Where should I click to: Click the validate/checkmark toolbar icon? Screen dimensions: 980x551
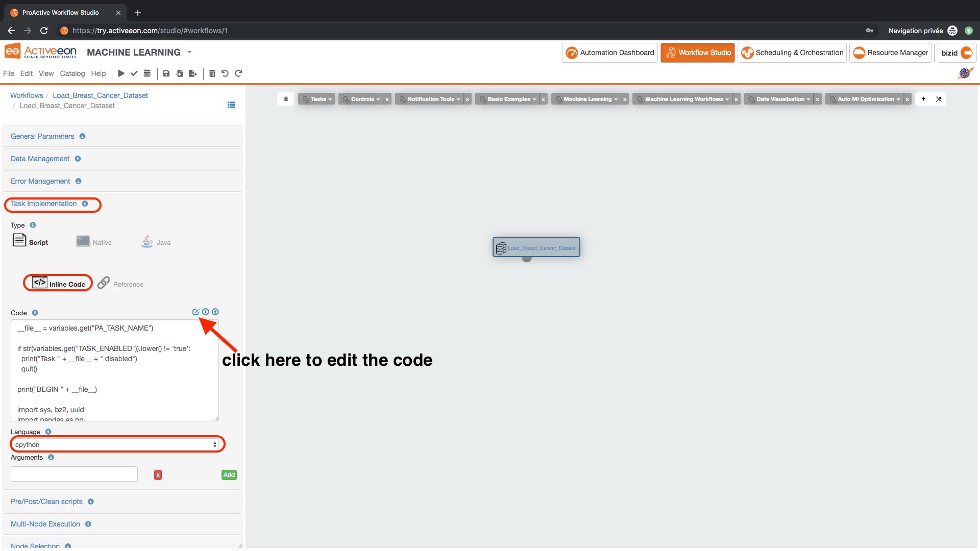tap(133, 72)
